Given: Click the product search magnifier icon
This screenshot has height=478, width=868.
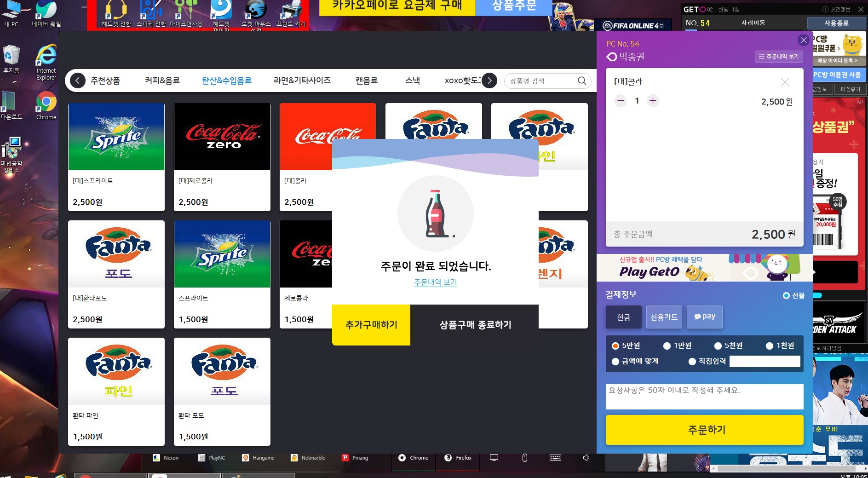Looking at the screenshot, I should (582, 81).
